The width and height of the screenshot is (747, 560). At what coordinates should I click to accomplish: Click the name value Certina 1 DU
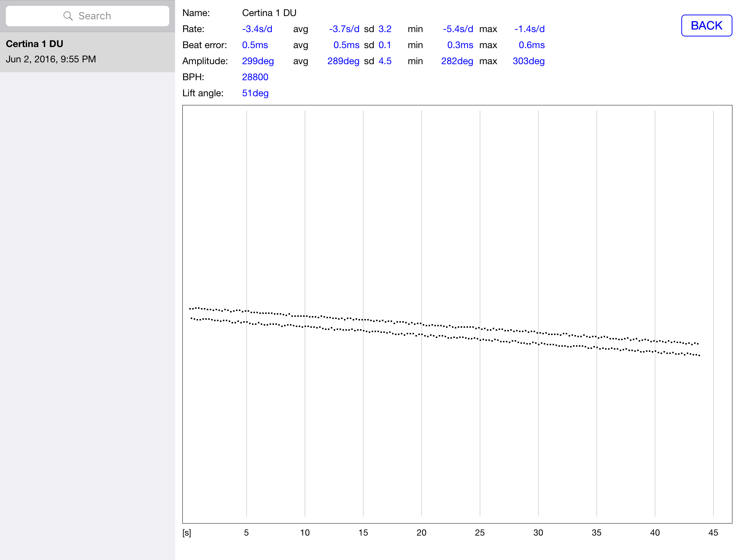[x=269, y=13]
